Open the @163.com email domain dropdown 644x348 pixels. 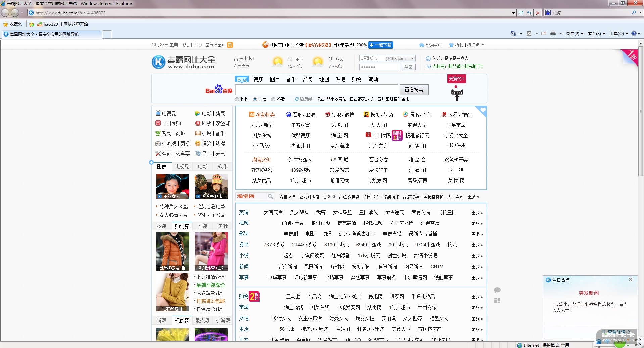click(412, 58)
